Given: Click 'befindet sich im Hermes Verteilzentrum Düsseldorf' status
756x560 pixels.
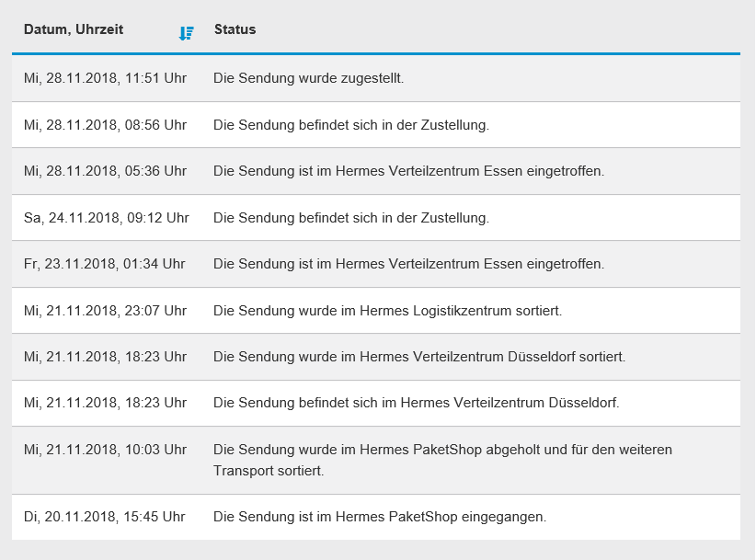Looking at the screenshot, I should click(x=417, y=403).
